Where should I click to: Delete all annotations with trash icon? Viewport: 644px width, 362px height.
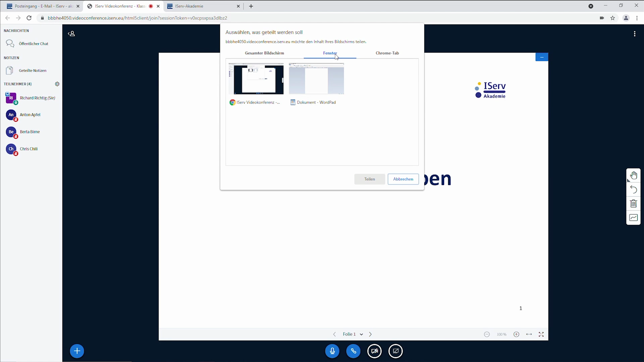coord(633,203)
